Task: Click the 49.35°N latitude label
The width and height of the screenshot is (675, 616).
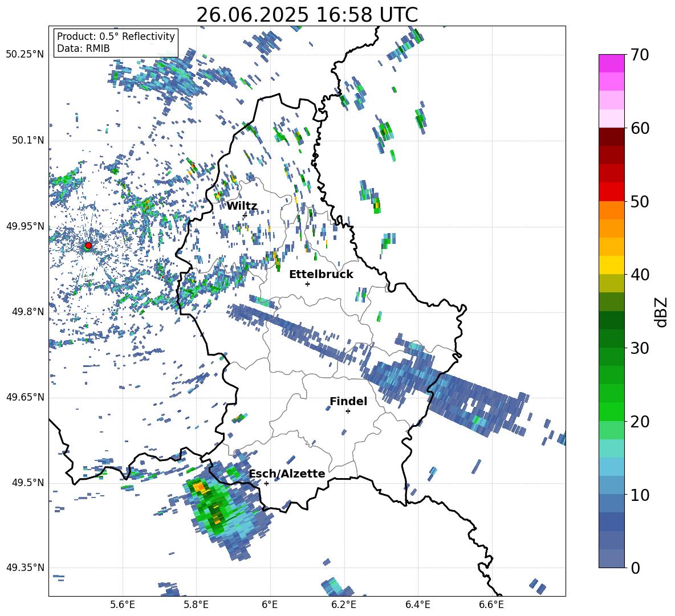Action: tap(25, 568)
